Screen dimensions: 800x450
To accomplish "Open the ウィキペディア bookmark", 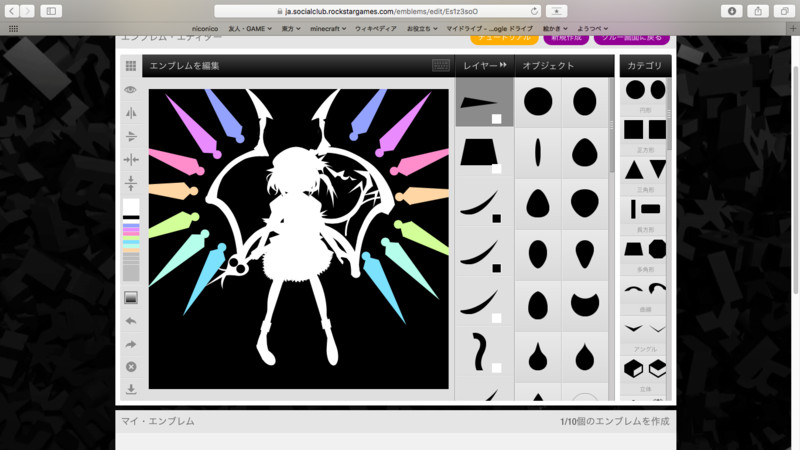I will pos(376,29).
